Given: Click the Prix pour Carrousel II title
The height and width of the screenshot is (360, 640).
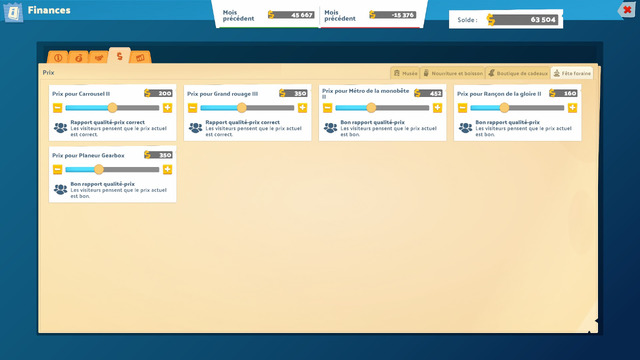Looking at the screenshot, I should click(81, 94).
